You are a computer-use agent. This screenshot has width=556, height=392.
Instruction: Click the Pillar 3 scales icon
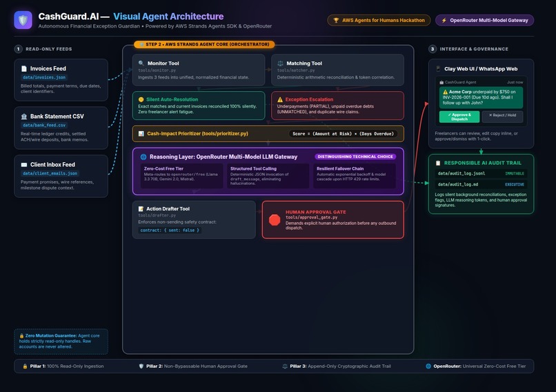pos(285,366)
